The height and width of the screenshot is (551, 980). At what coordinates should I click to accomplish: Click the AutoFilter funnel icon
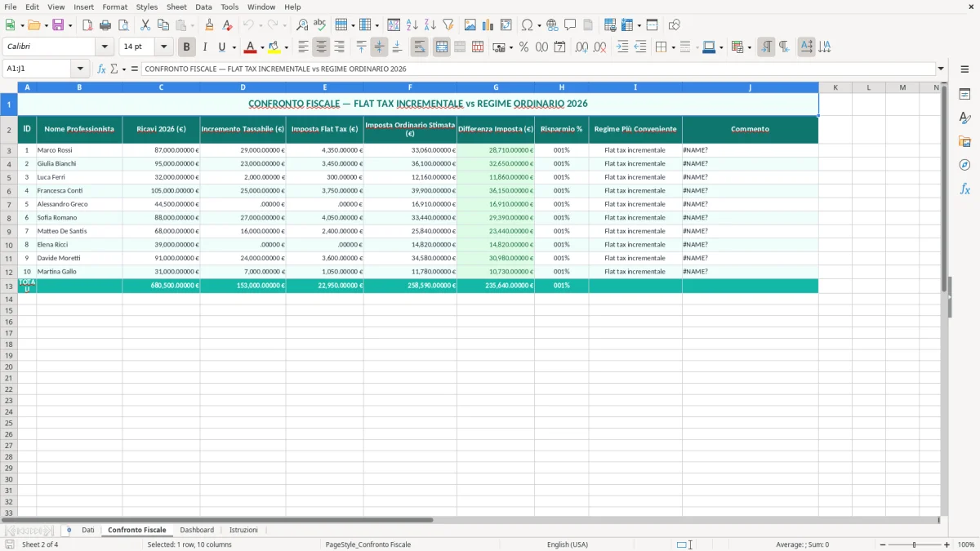tap(448, 25)
